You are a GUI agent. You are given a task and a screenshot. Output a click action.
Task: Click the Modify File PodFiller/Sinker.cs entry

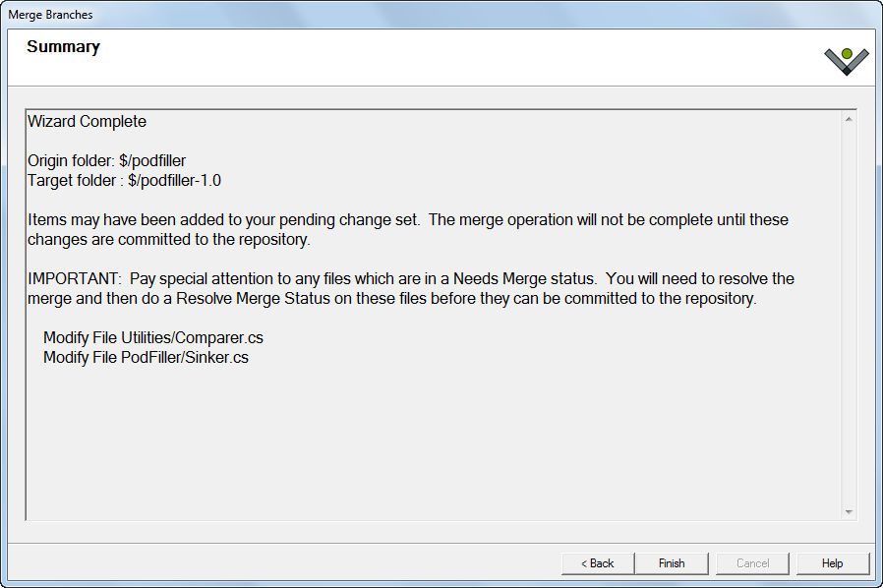pyautogui.click(x=146, y=357)
